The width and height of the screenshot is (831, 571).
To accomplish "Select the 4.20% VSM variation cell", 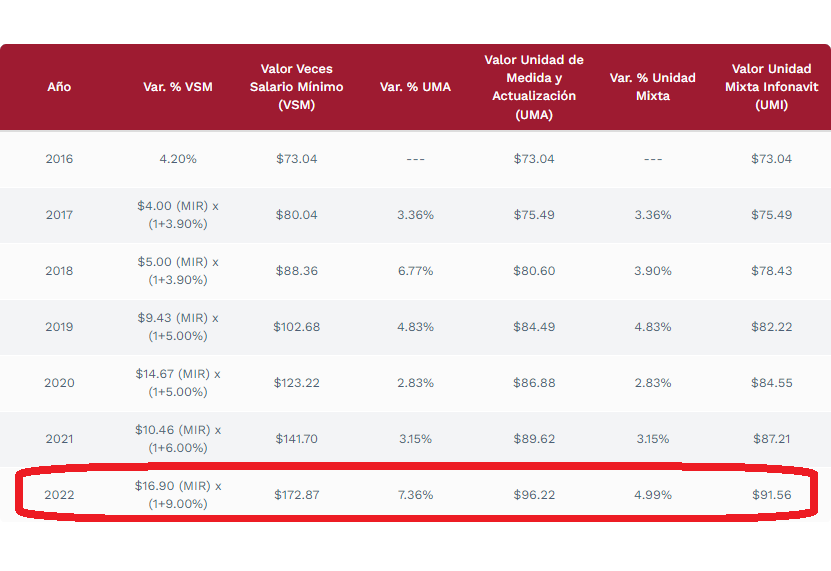I will pos(178,159).
